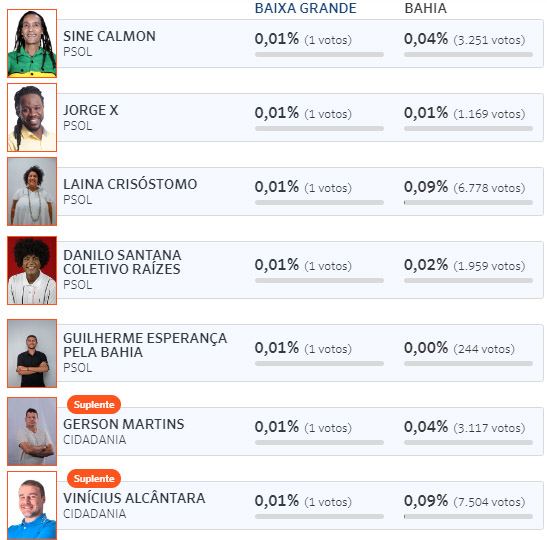Open the SINE CALMON candidate name

click(x=109, y=36)
